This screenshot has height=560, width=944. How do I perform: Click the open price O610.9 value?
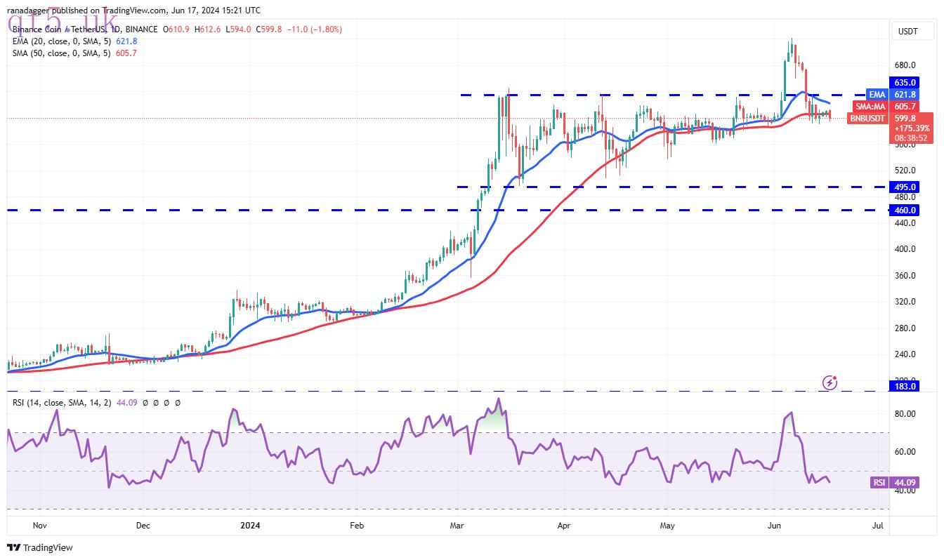(176, 29)
